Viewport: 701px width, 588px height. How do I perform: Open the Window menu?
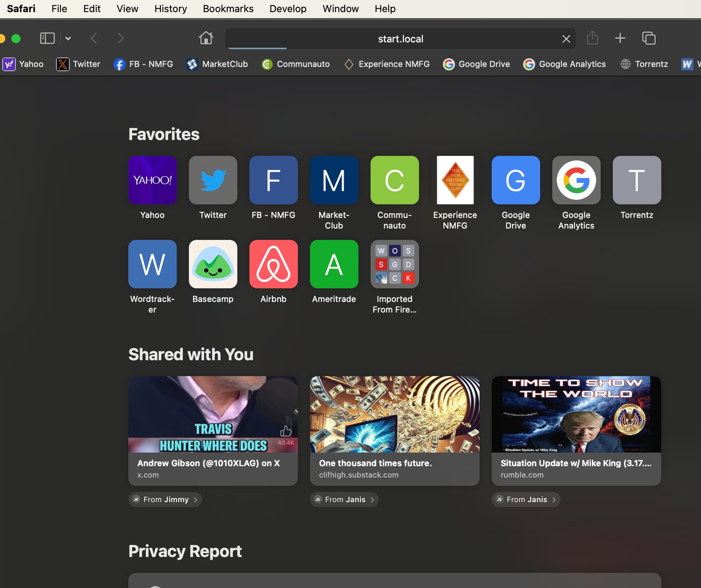coord(341,9)
